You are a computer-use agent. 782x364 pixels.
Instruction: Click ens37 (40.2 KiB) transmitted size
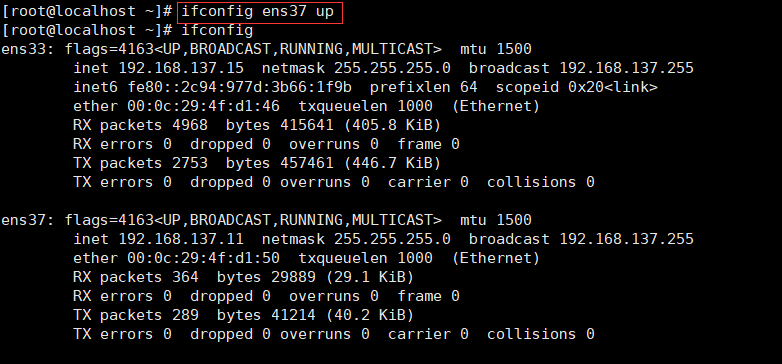click(370, 315)
